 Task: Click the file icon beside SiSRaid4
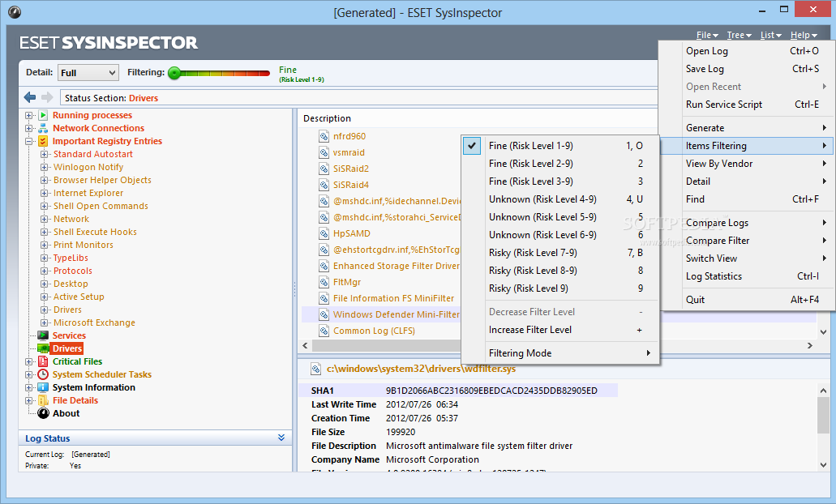click(324, 185)
